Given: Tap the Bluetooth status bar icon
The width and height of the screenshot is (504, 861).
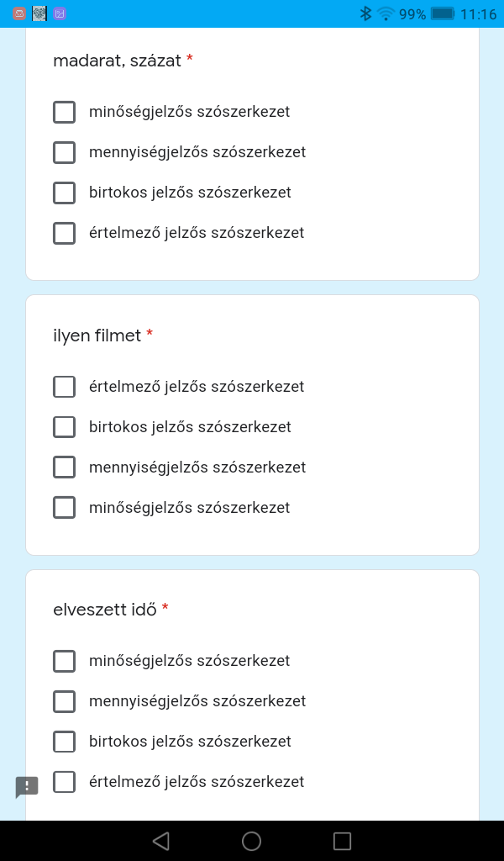Looking at the screenshot, I should [365, 13].
